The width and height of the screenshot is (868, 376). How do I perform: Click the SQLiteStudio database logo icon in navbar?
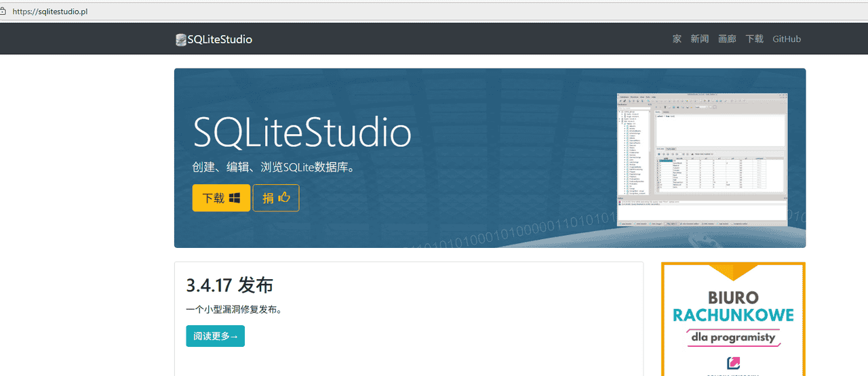tap(180, 40)
